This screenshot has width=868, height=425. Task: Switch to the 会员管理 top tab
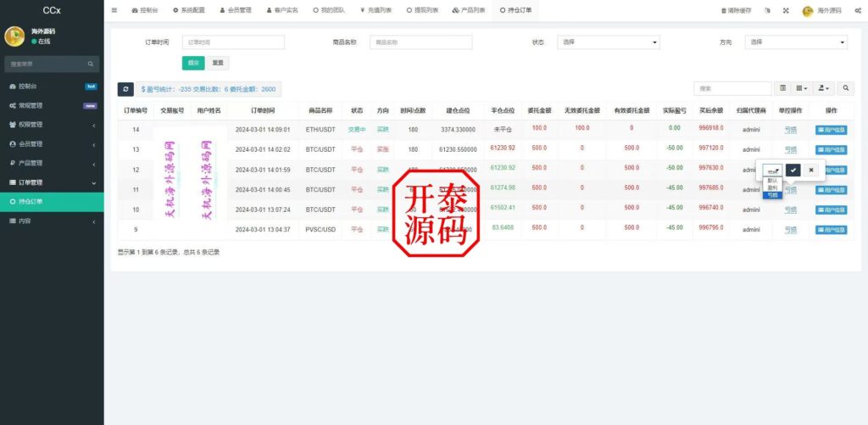point(236,10)
